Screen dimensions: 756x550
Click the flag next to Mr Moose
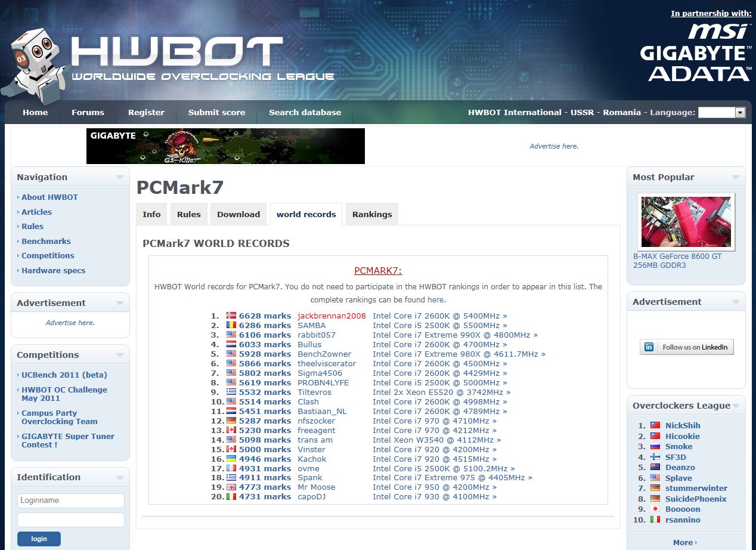tap(231, 487)
